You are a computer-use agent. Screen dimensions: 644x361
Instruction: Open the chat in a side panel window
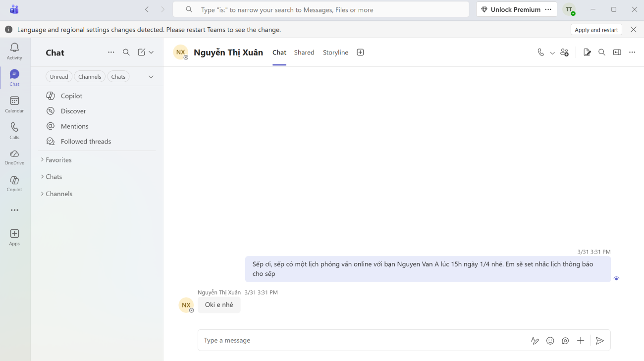(x=617, y=52)
